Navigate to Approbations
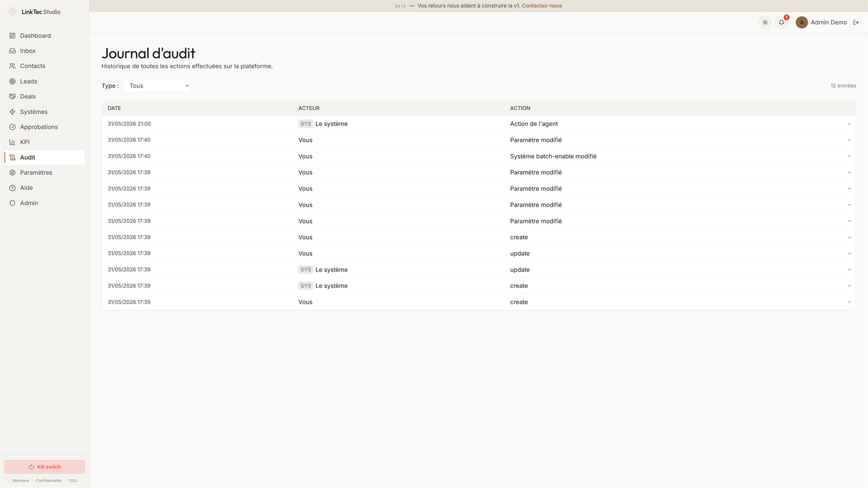Screen dimensions: 868x488 44,127
